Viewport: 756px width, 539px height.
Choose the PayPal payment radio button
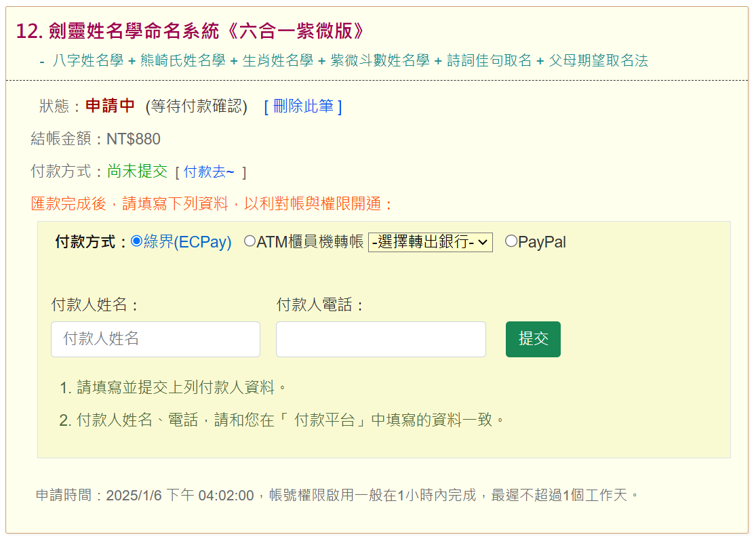click(x=511, y=241)
